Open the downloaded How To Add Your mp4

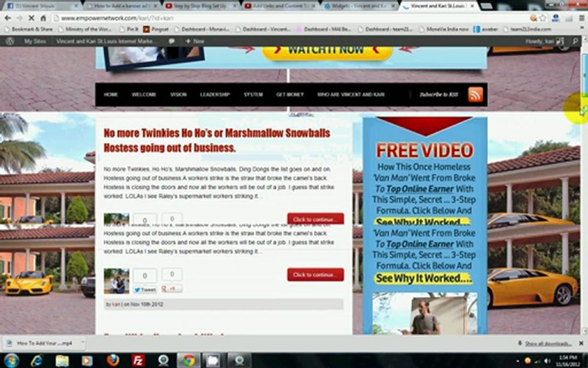click(x=41, y=343)
